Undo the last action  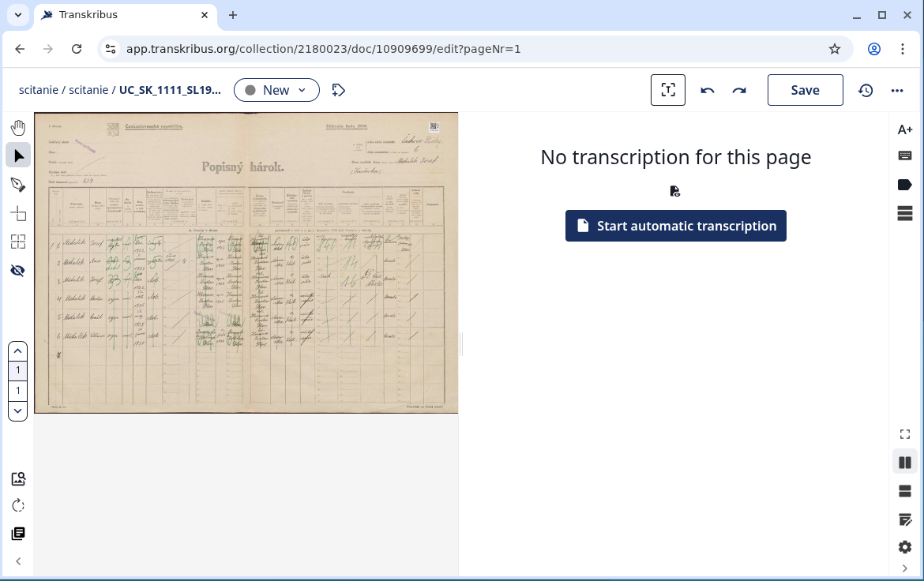pos(708,90)
